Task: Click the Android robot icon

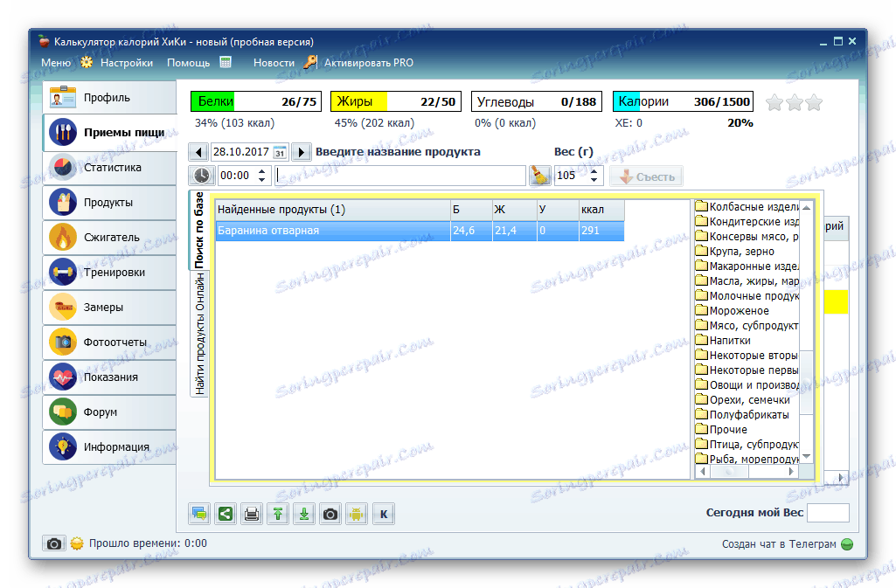Action: click(x=357, y=514)
